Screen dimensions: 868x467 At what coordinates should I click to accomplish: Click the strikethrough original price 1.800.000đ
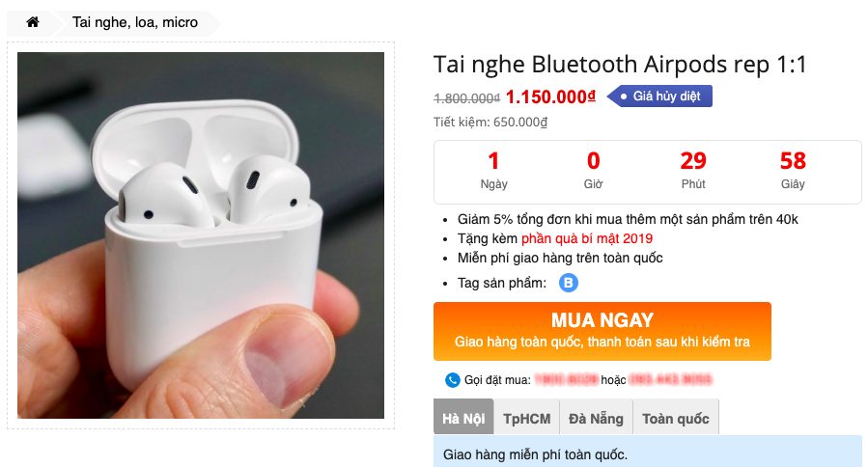pyautogui.click(x=466, y=98)
